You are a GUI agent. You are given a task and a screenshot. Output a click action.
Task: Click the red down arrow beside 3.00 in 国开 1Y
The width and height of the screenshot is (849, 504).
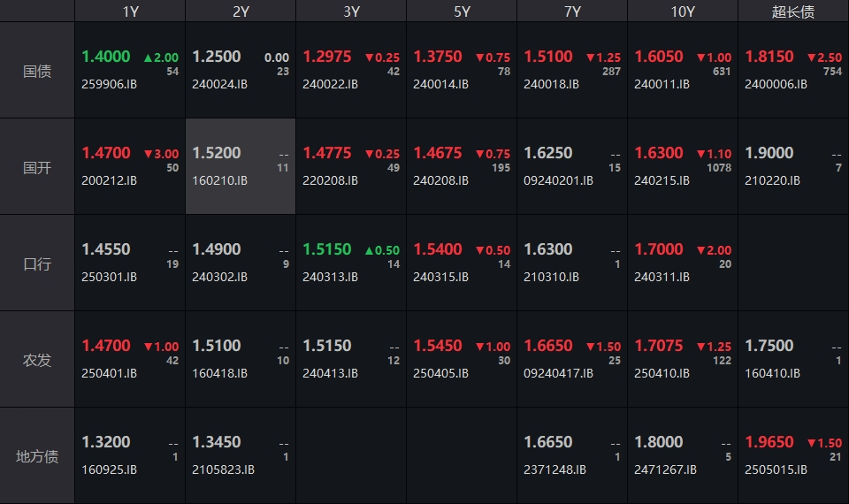[x=149, y=154]
